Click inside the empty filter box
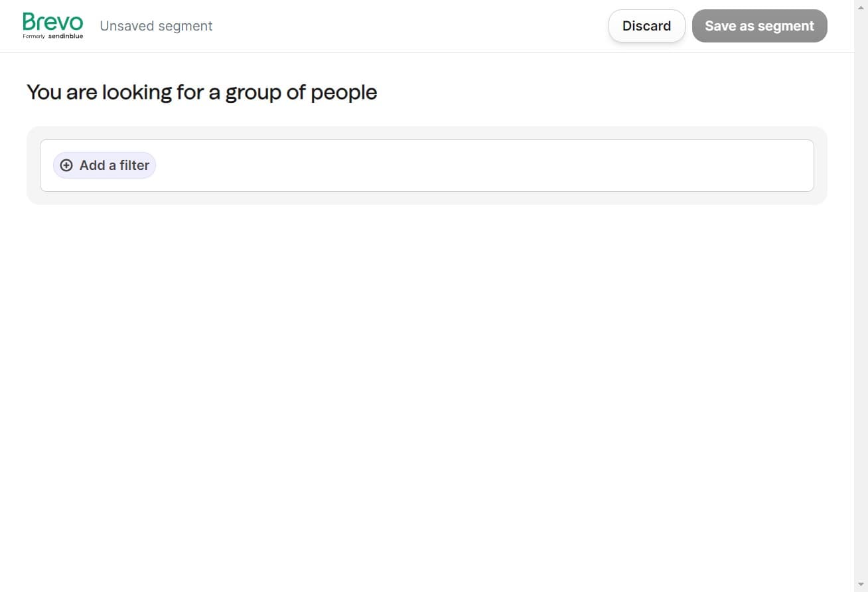The image size is (868, 592). 465,165
